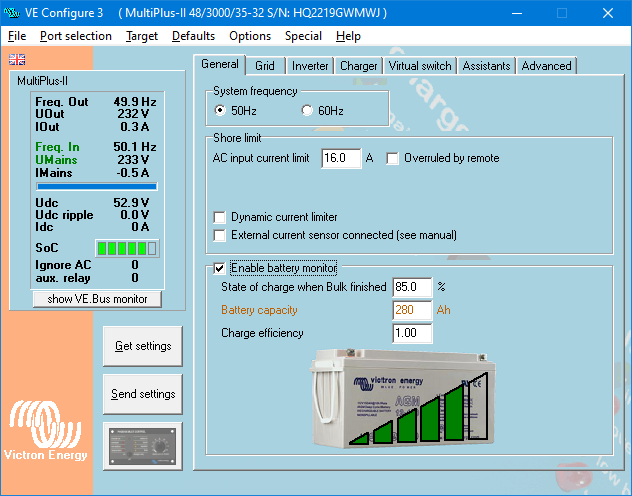Image resolution: width=632 pixels, height=496 pixels.
Task: Switch to the Virtual switch tab
Action: pos(420,66)
